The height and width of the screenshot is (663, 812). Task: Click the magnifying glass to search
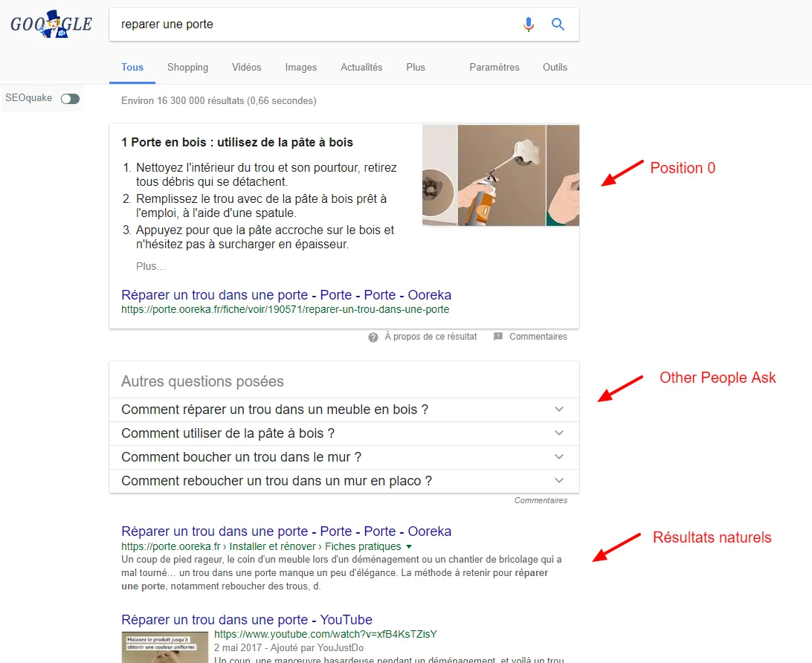tap(558, 24)
